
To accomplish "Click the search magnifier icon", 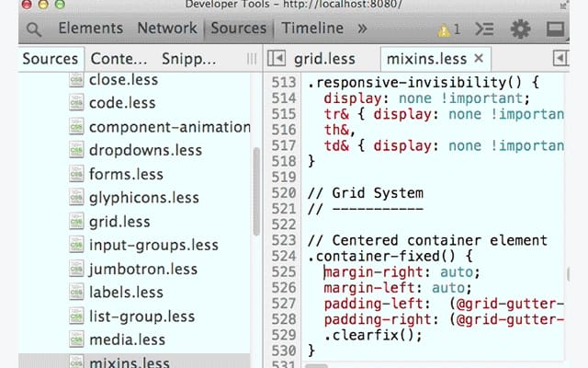I will [x=34, y=29].
